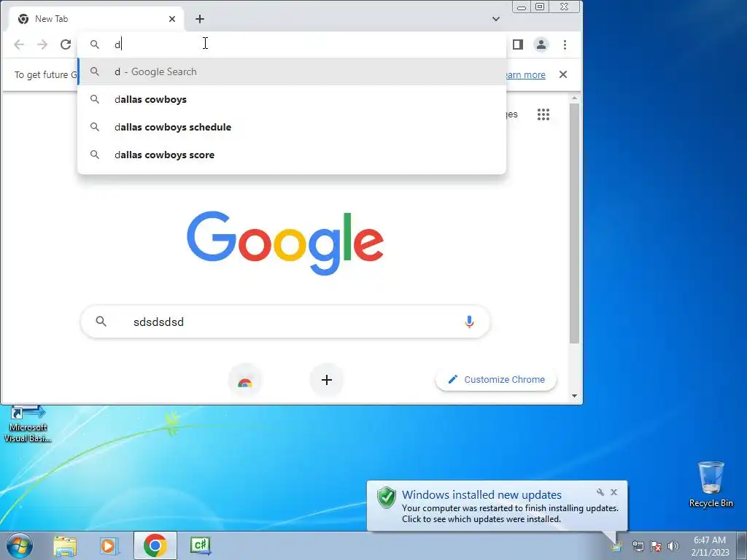Click the Windows Update tray icon
The image size is (747, 560).
point(617,546)
